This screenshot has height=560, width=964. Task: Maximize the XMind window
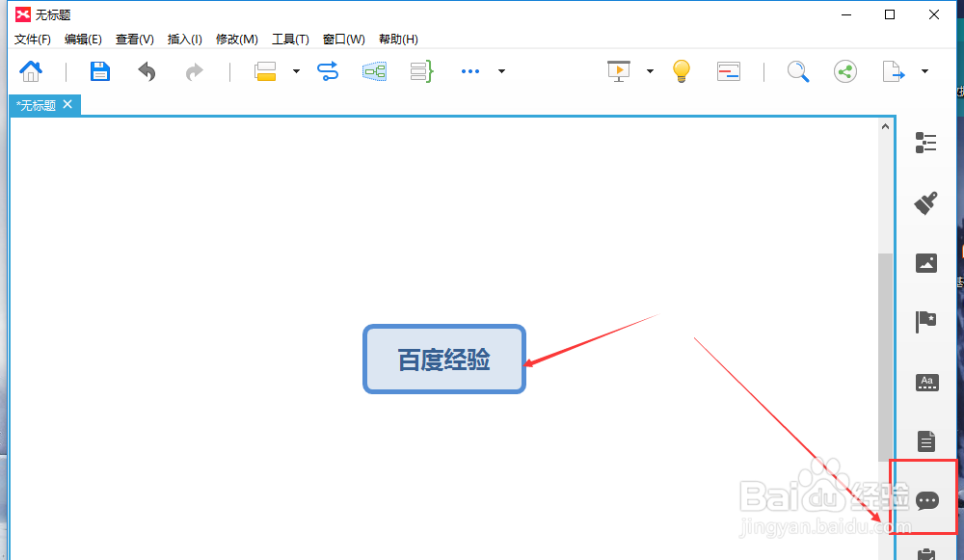pos(890,14)
